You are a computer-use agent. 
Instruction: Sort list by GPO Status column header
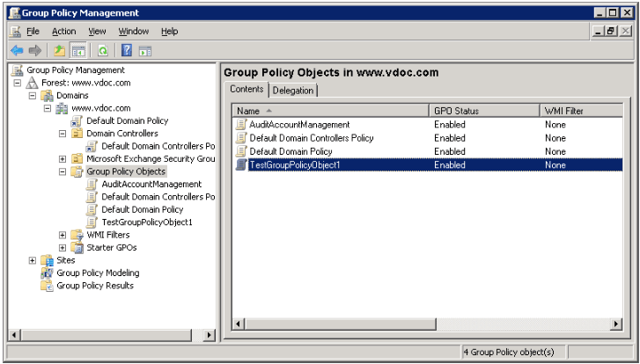pyautogui.click(x=485, y=111)
